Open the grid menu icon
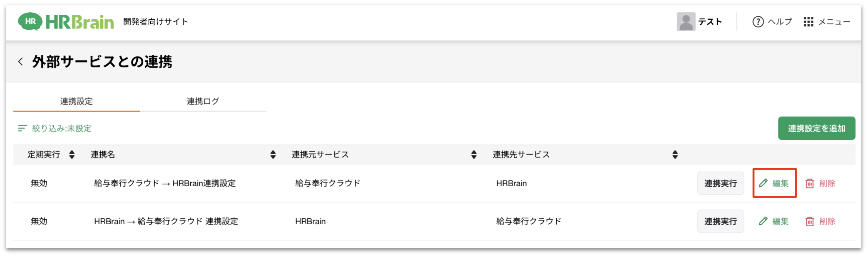Viewport: 868px width, 261px height. click(x=808, y=22)
